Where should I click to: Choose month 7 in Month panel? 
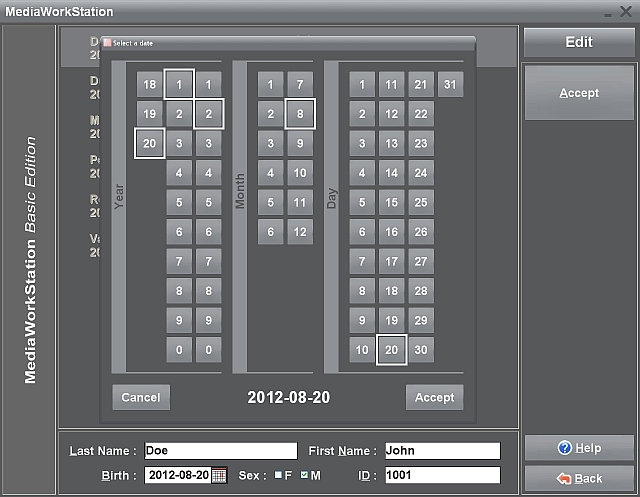pyautogui.click(x=300, y=84)
